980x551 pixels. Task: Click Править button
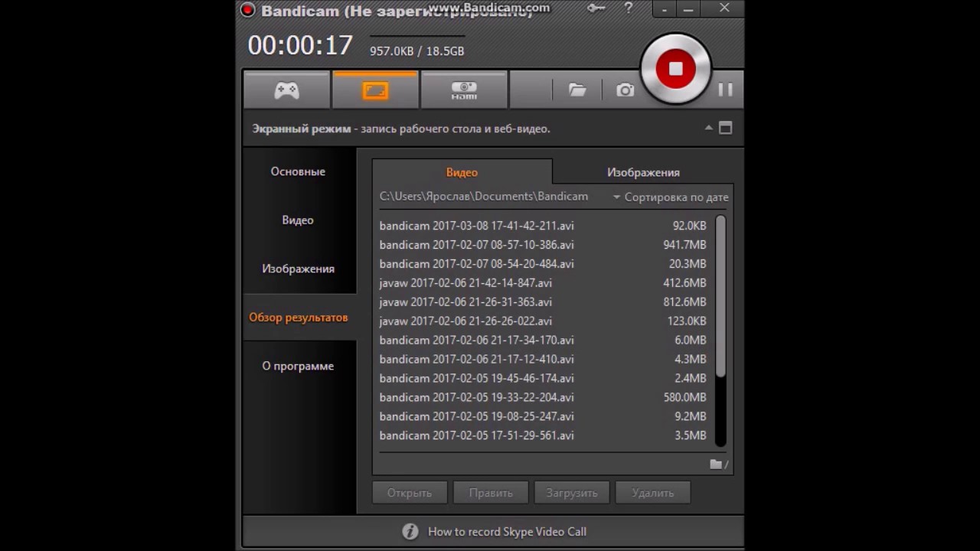click(x=491, y=492)
